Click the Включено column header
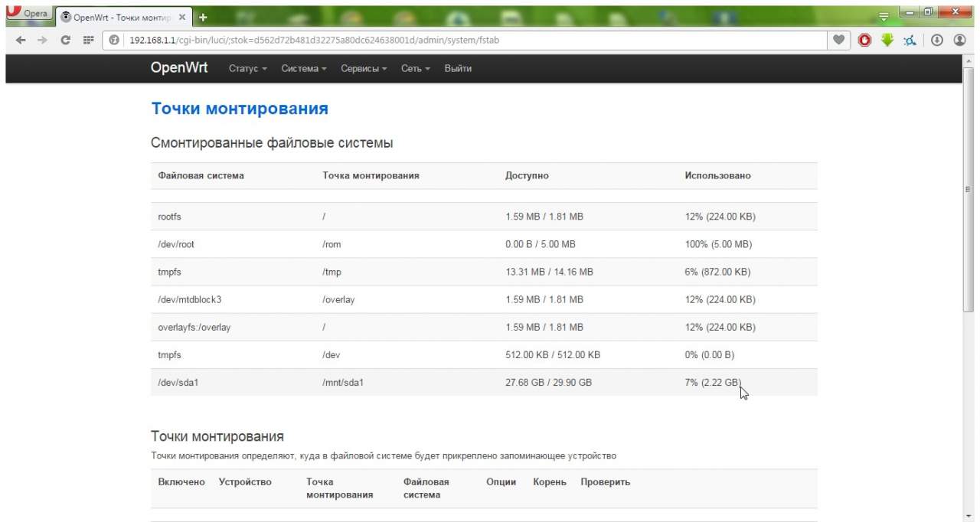 point(181,481)
